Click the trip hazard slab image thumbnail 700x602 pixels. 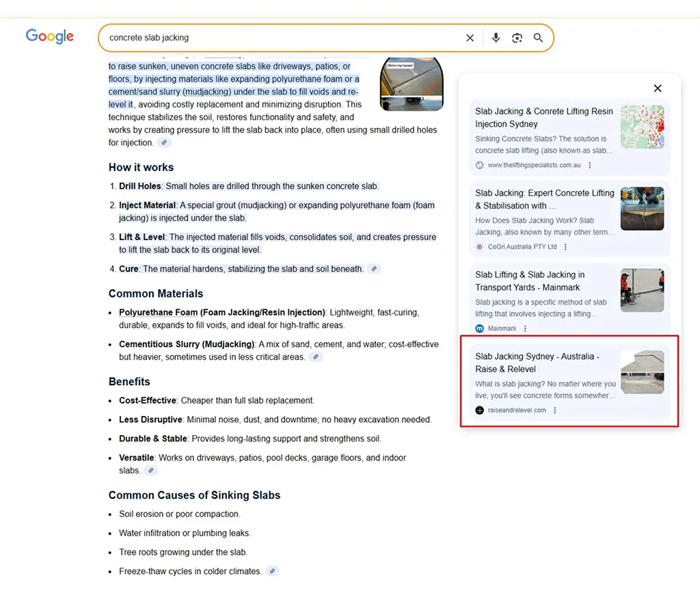point(412,85)
